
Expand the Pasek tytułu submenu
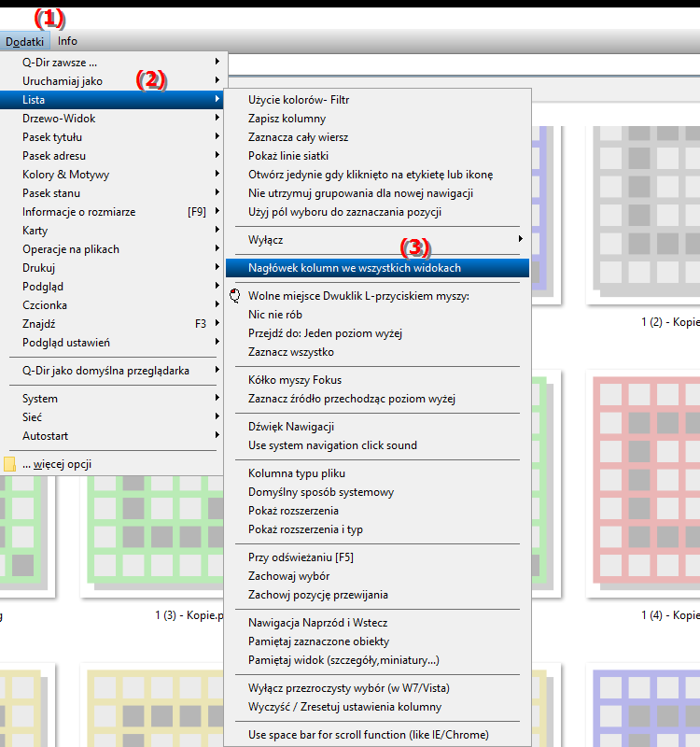113,137
